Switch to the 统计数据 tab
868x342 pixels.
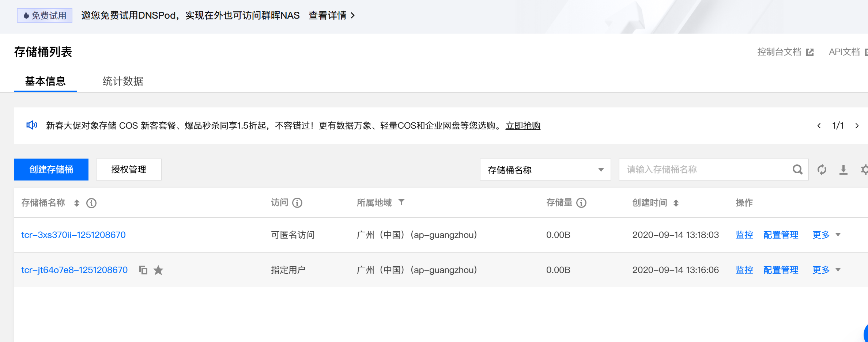123,81
